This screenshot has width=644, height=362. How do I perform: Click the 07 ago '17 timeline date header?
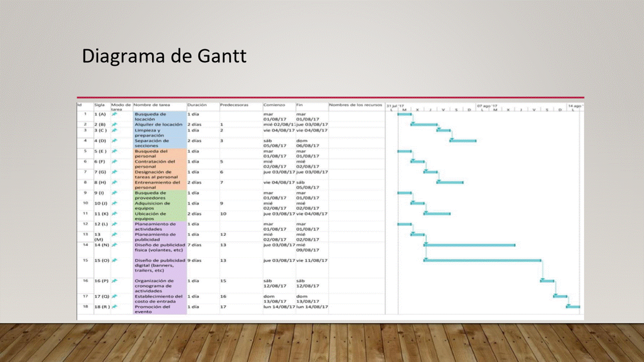[x=487, y=106]
